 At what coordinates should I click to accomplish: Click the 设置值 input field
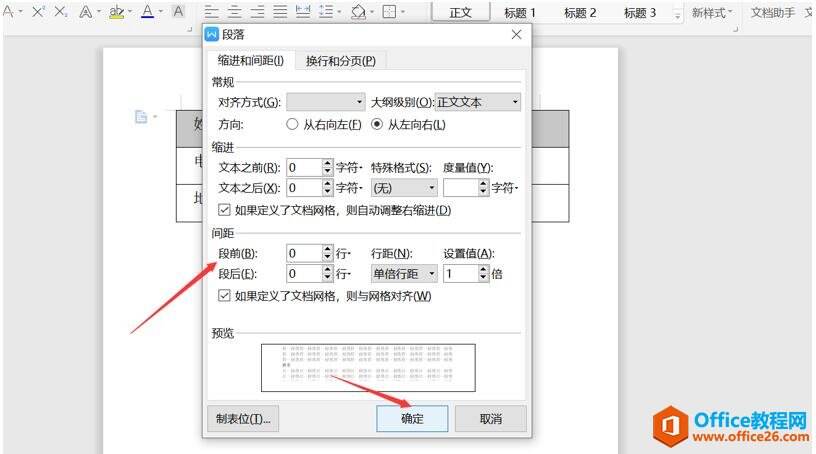pos(461,273)
